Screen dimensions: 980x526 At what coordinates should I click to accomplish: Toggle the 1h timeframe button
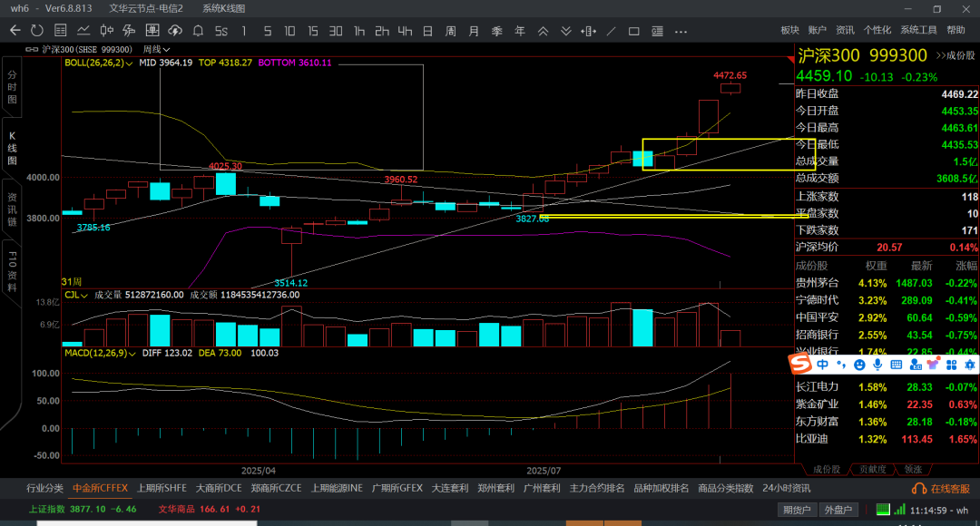point(359,31)
